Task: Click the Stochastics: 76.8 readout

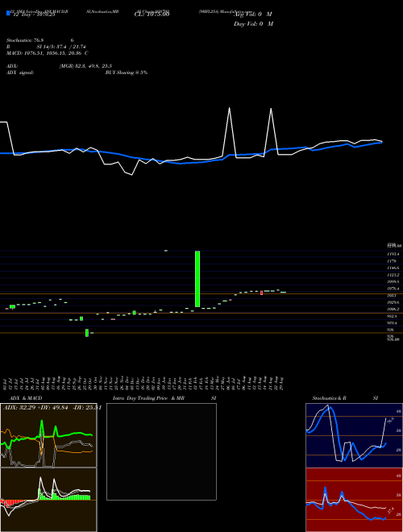Action: [27, 40]
